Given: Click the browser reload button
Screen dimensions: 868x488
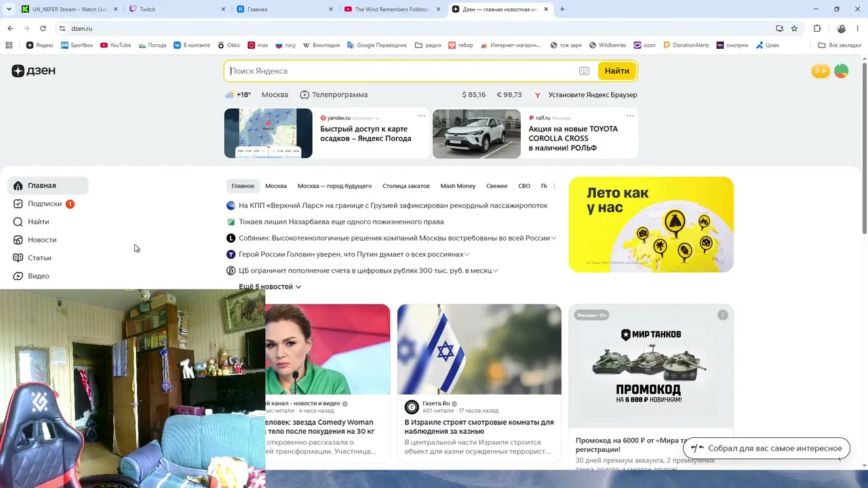Looking at the screenshot, I should [x=43, y=28].
